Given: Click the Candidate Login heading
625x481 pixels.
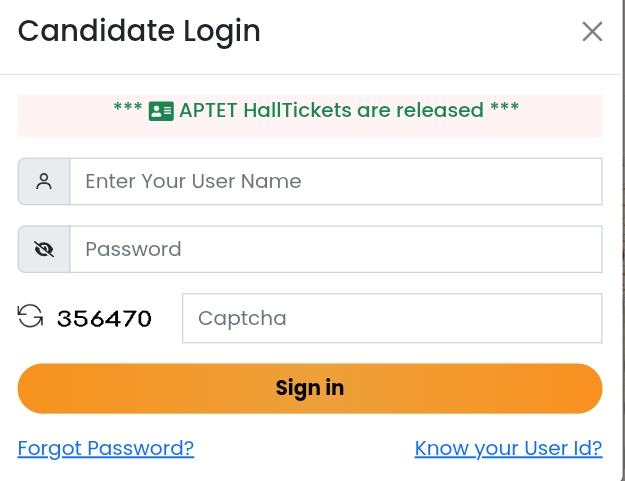Looking at the screenshot, I should coord(139,31).
